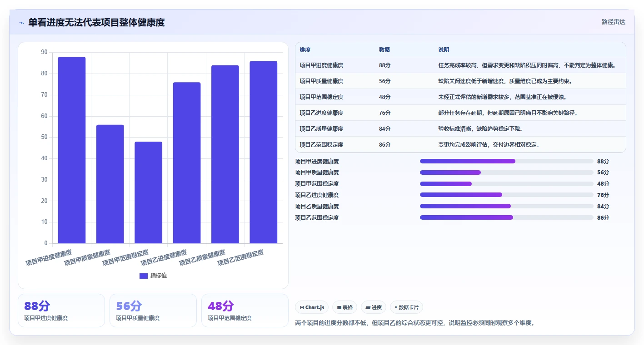The image size is (644, 345).
Task: Click the 项目甲质量健康度 bar in the chart
Action: point(110,184)
